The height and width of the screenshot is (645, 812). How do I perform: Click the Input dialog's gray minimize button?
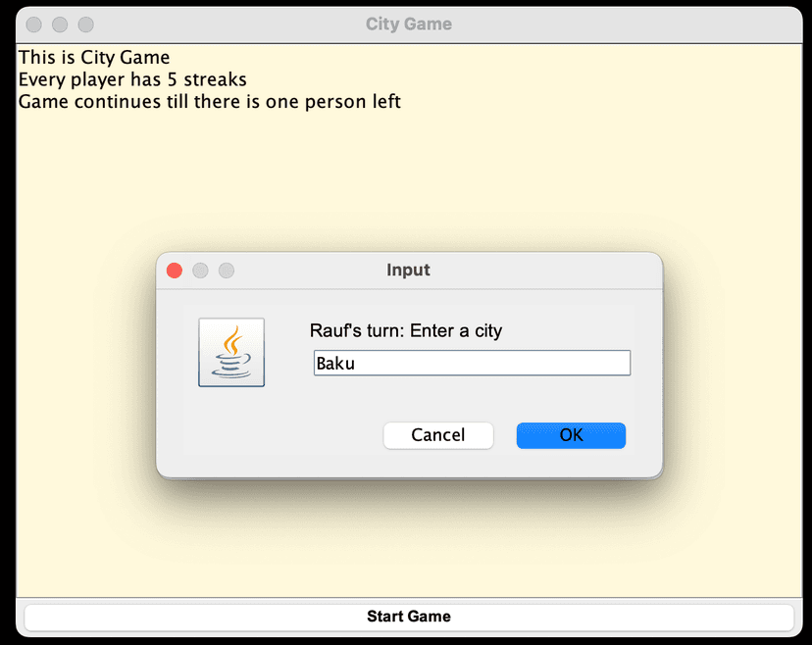tap(200, 271)
